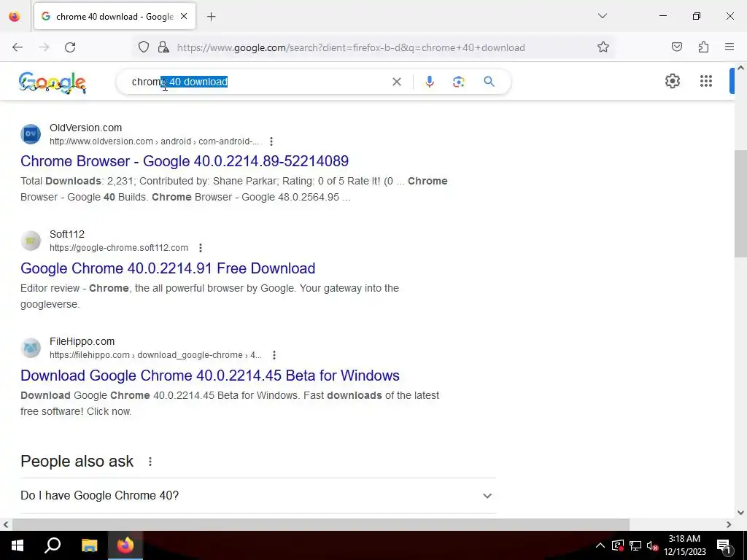This screenshot has height=560, width=747.
Task: Start voice search with the microphone icon
Action: click(429, 82)
